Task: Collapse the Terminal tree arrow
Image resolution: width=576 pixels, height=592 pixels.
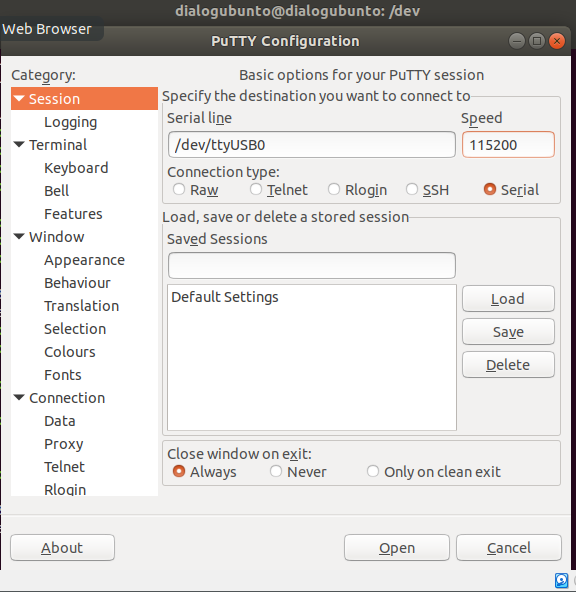Action: pyautogui.click(x=19, y=145)
